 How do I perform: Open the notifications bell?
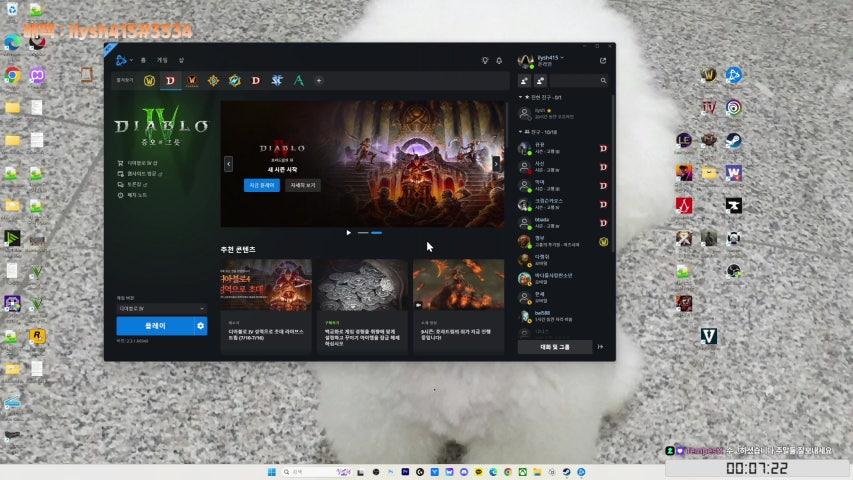(499, 60)
